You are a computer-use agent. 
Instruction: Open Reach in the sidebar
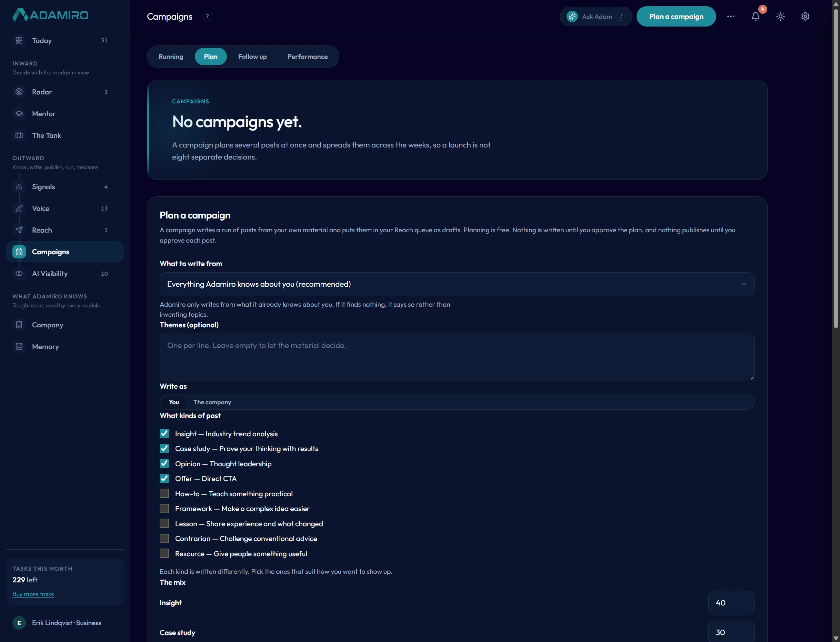[65, 230]
